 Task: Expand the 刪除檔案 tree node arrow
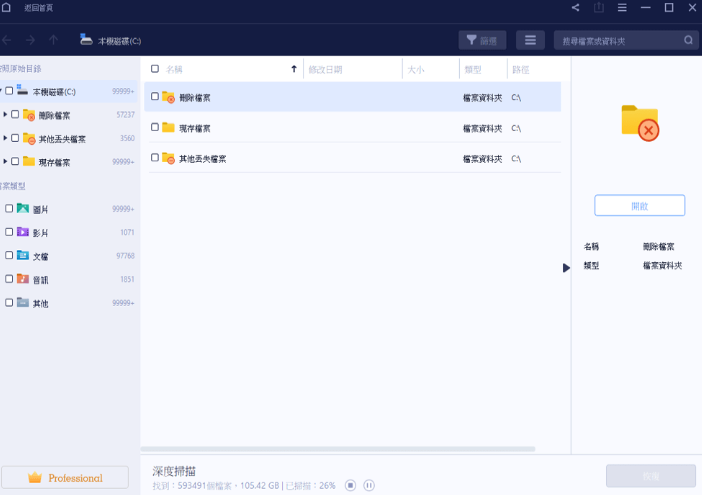[x=5, y=114]
